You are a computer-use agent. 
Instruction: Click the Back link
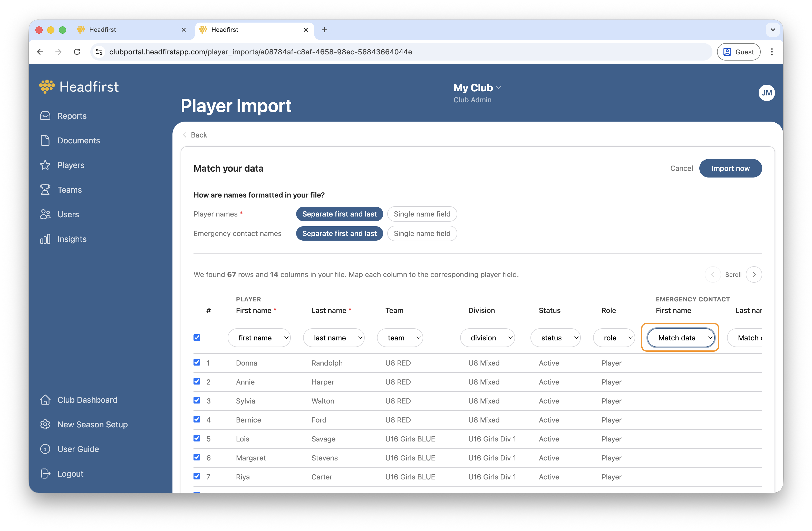tap(195, 135)
